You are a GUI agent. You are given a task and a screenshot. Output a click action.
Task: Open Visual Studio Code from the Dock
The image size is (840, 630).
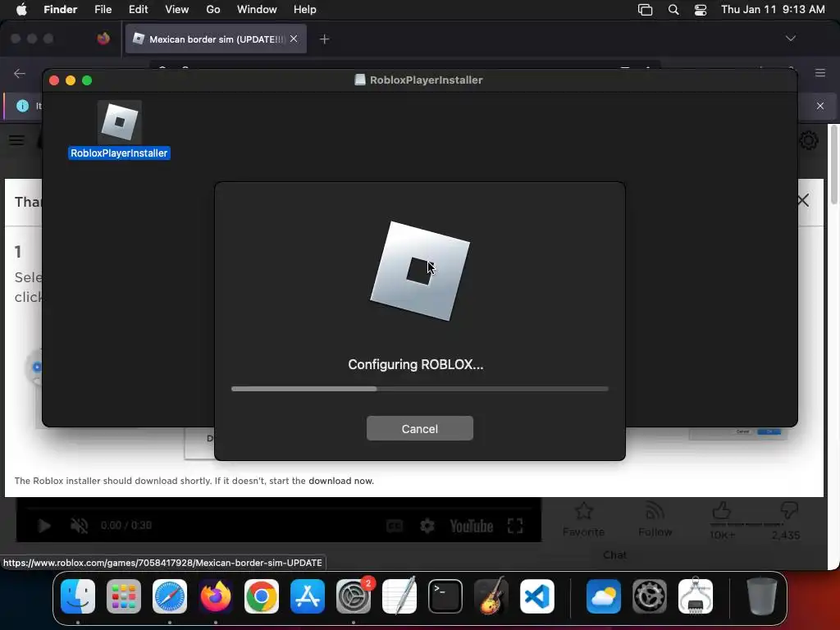click(536, 596)
